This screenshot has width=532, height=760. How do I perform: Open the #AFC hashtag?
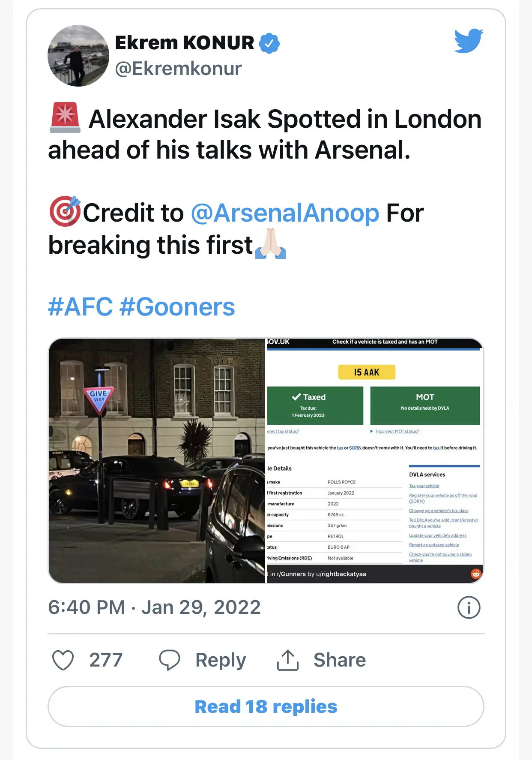point(81,307)
